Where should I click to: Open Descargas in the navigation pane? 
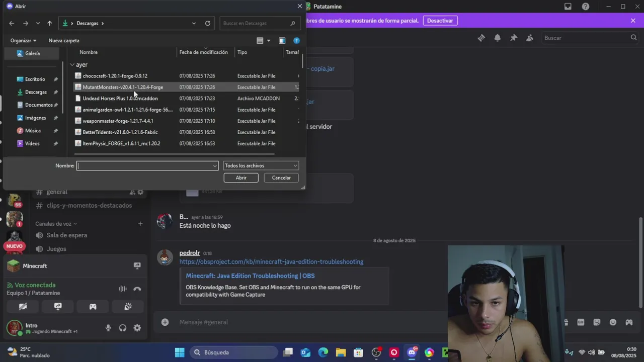[36, 92]
